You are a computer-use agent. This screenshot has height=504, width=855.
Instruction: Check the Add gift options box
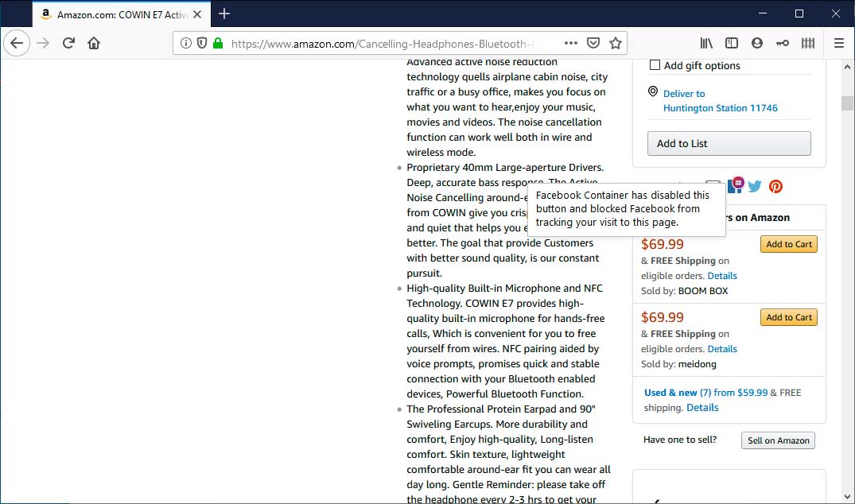655,65
